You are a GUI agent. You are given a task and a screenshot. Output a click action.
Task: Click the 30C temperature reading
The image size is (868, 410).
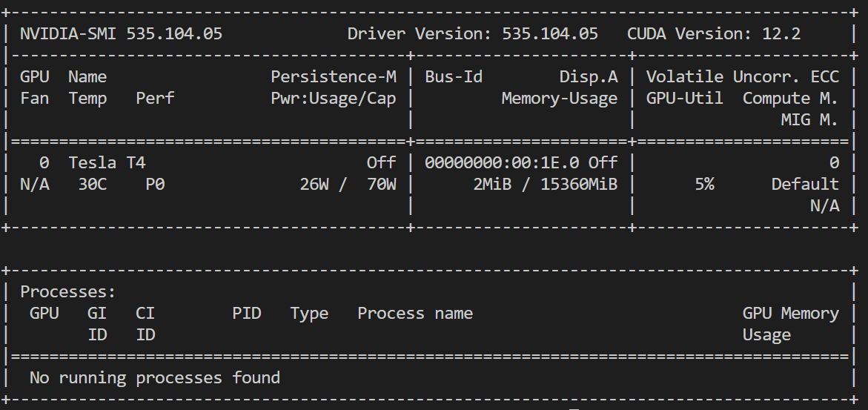pos(93,184)
